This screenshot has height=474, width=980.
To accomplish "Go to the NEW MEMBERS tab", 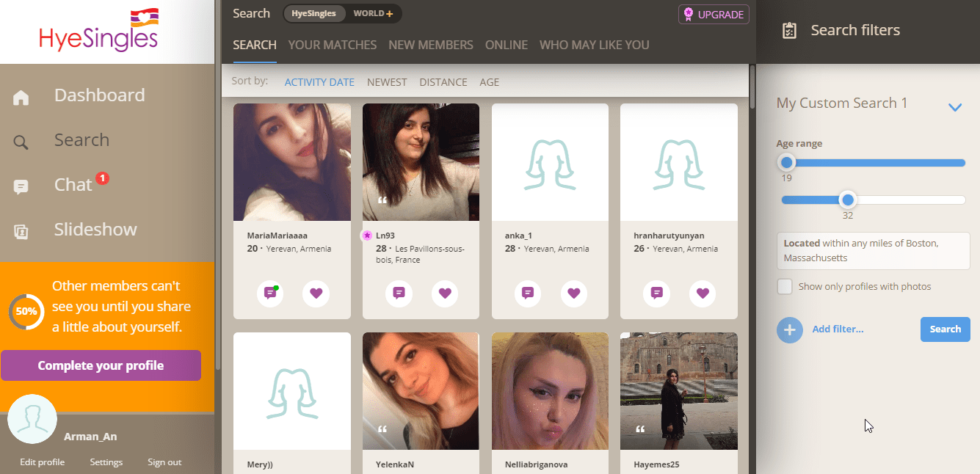I will (x=431, y=45).
